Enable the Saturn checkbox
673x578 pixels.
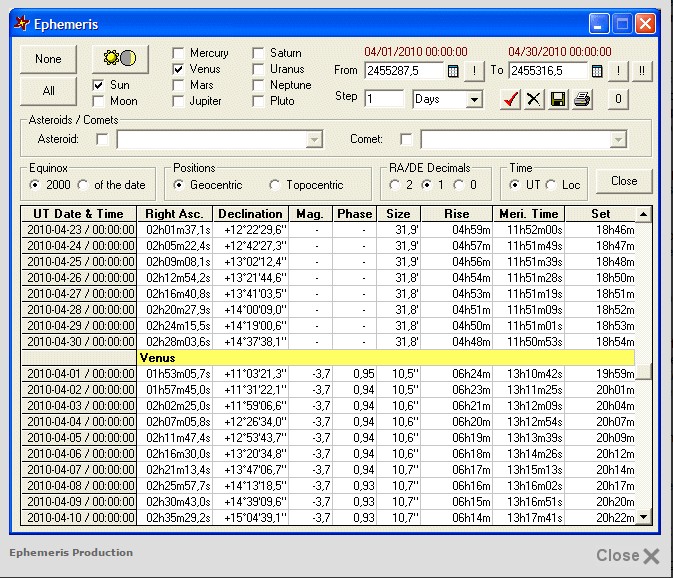point(258,53)
